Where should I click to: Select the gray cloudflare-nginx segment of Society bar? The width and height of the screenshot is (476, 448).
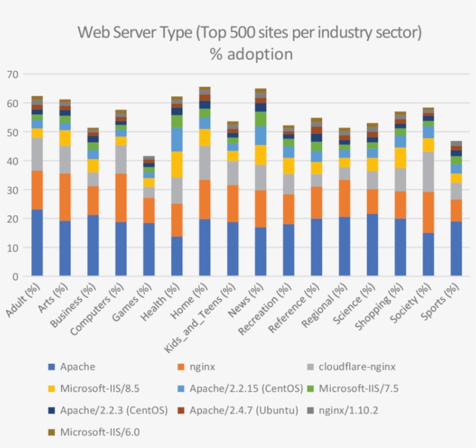tap(428, 172)
